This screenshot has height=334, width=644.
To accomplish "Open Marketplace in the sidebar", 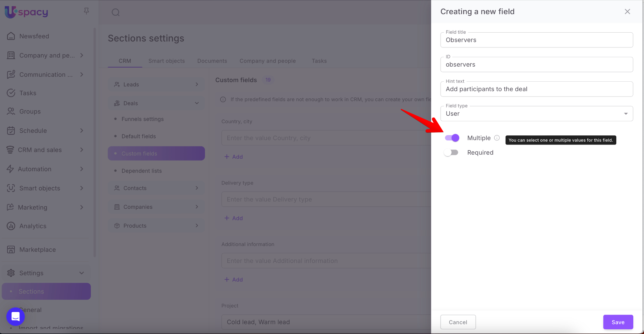I will (37, 249).
